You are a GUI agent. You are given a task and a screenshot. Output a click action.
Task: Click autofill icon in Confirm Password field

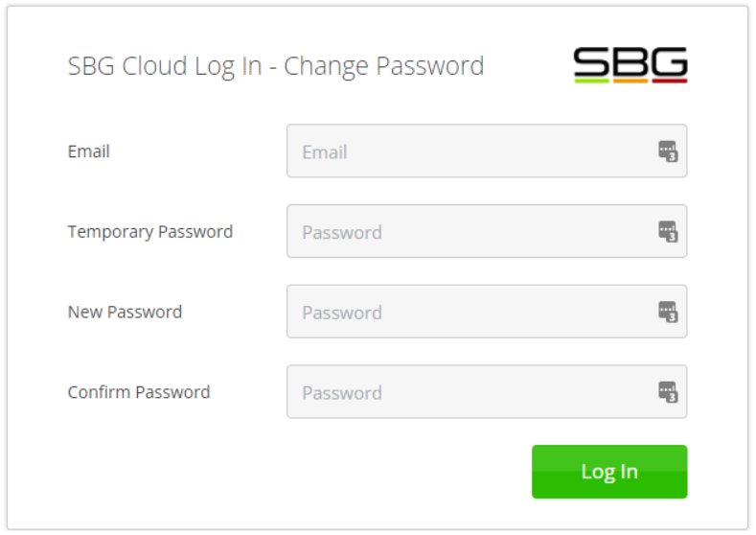tap(668, 392)
